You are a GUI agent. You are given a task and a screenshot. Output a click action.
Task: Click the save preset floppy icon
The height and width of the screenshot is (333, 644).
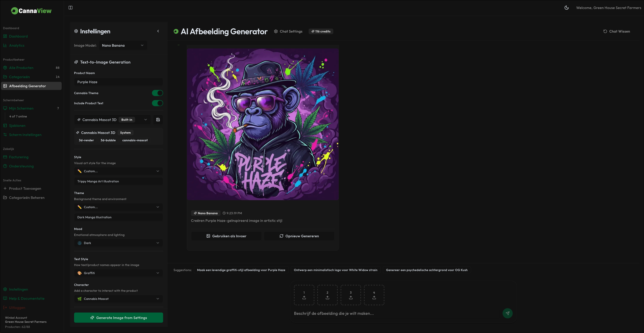(x=158, y=120)
